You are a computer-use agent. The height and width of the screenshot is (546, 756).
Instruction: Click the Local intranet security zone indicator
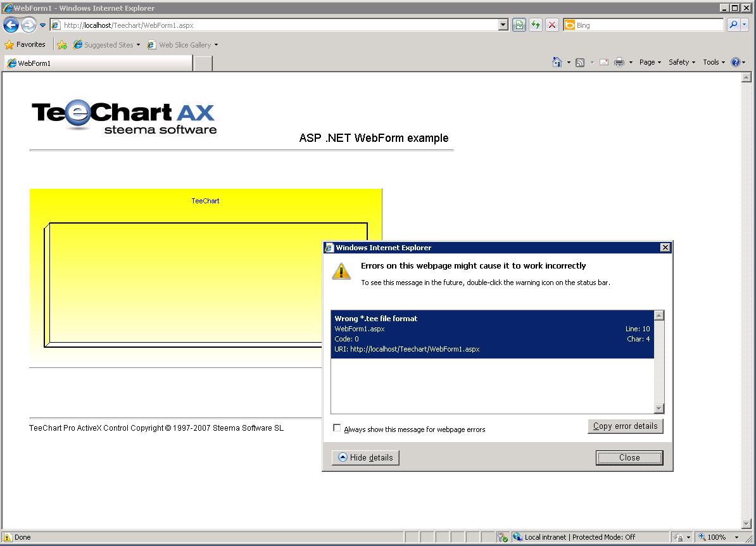579,537
